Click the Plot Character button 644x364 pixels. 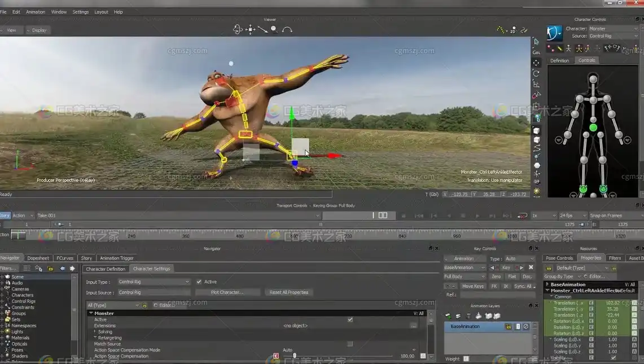(227, 292)
